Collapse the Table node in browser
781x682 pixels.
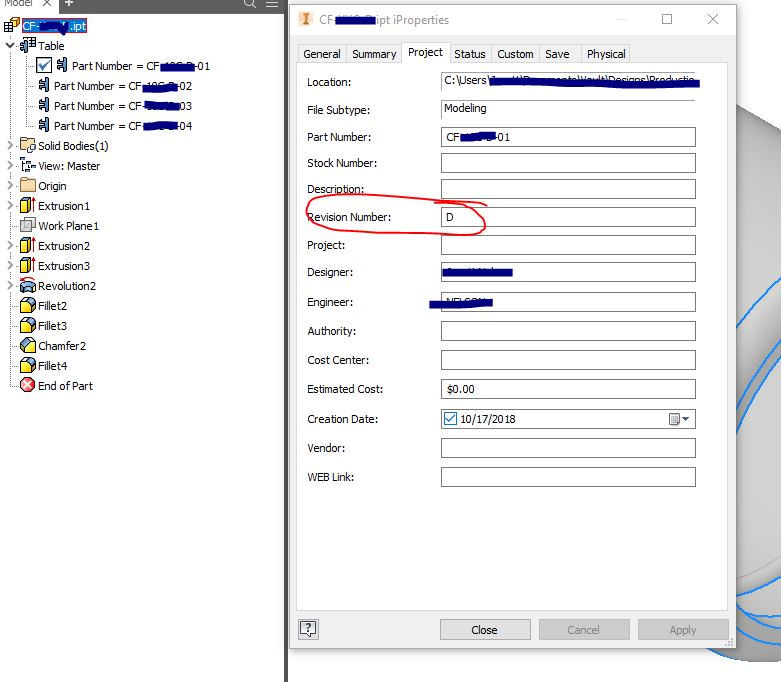click(x=10, y=45)
